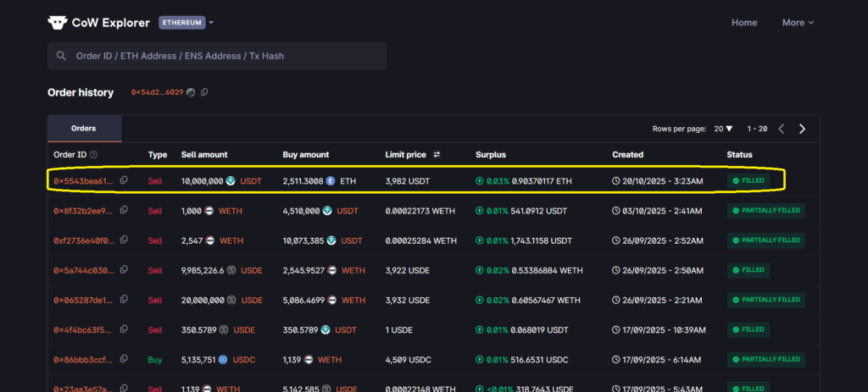Viewport: 868px width, 392px height.
Task: Click the Order ID help question icon
Action: pyautogui.click(x=94, y=155)
